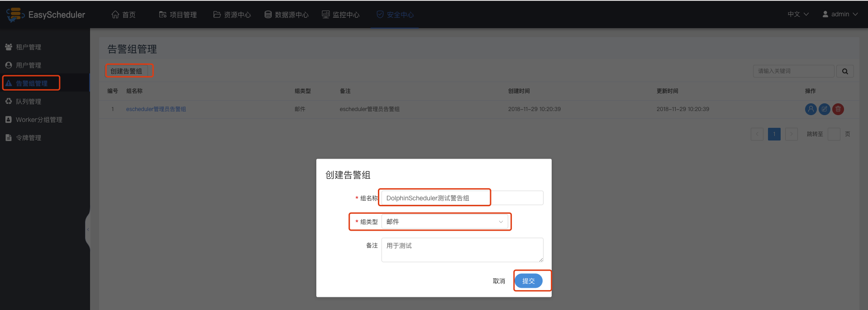Click the Worker分组管理 icon

9,119
